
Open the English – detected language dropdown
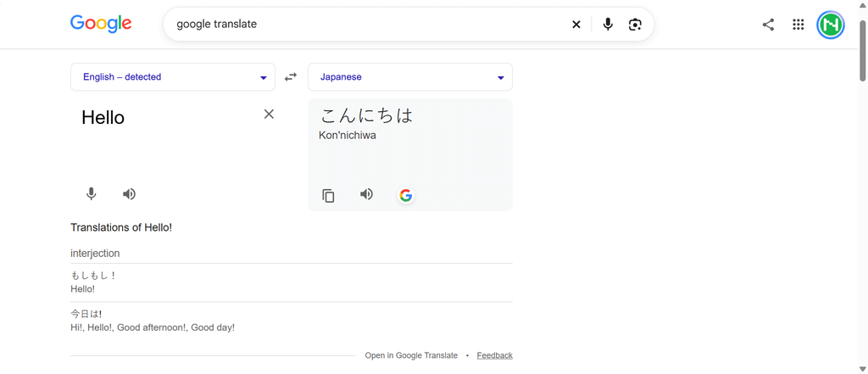(x=173, y=77)
